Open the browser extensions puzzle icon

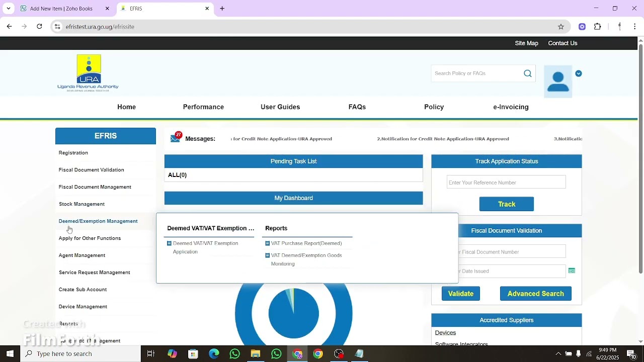point(598,27)
